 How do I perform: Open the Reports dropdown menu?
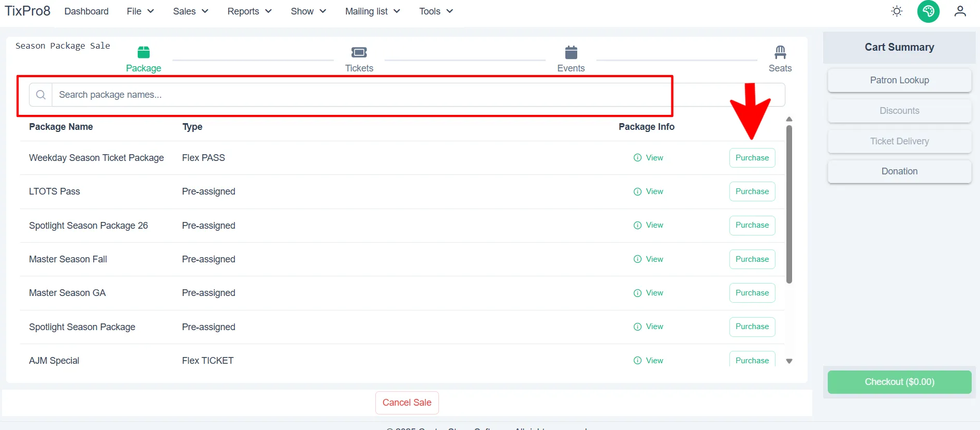(x=250, y=11)
